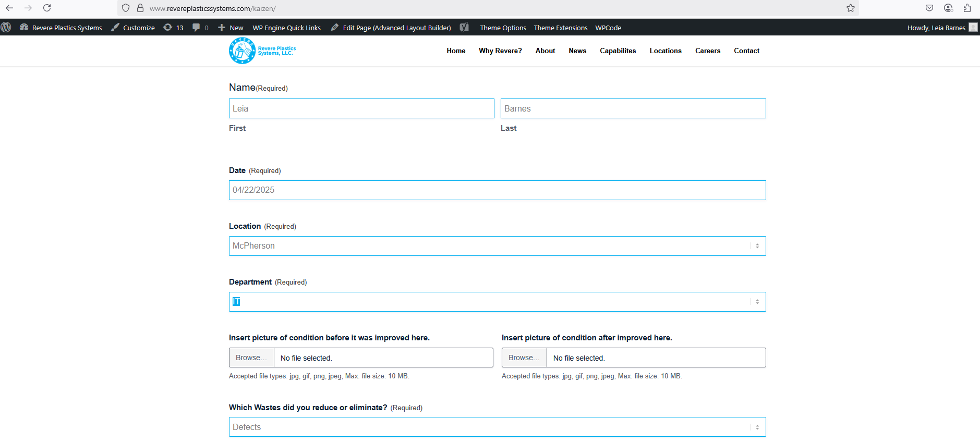
Task: Click the browser back arrow
Action: [x=9, y=8]
